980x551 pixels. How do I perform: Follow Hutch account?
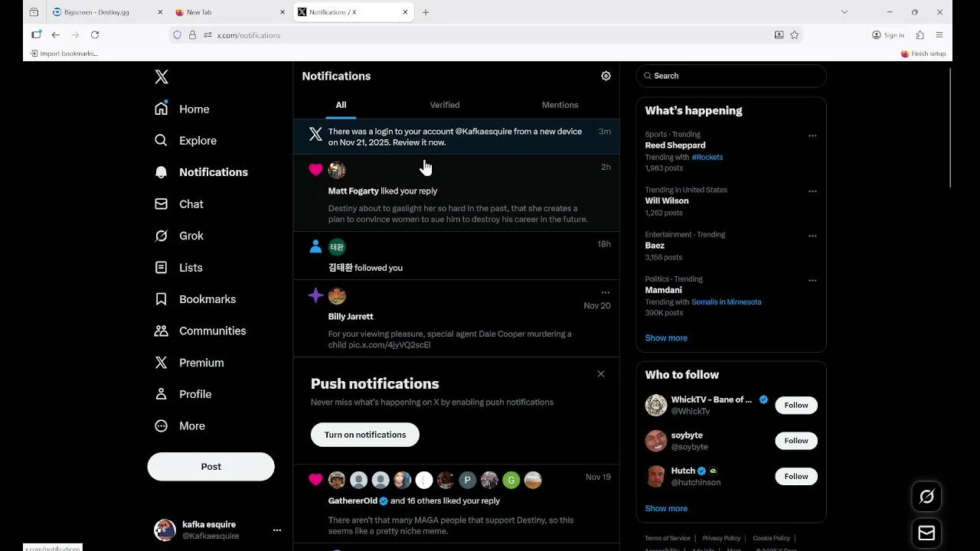pos(796,477)
